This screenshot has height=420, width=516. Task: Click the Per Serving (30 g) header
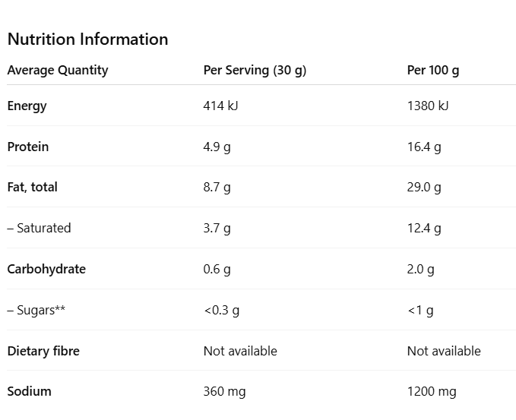[x=255, y=71]
